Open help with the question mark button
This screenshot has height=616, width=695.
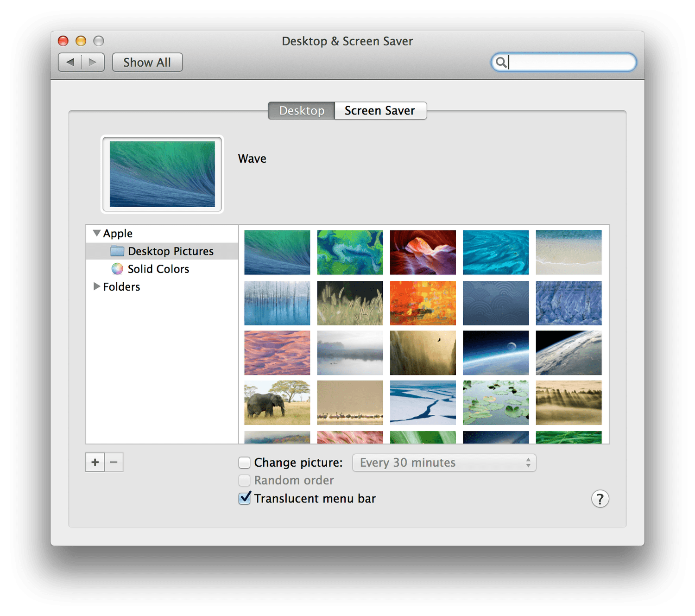600,499
